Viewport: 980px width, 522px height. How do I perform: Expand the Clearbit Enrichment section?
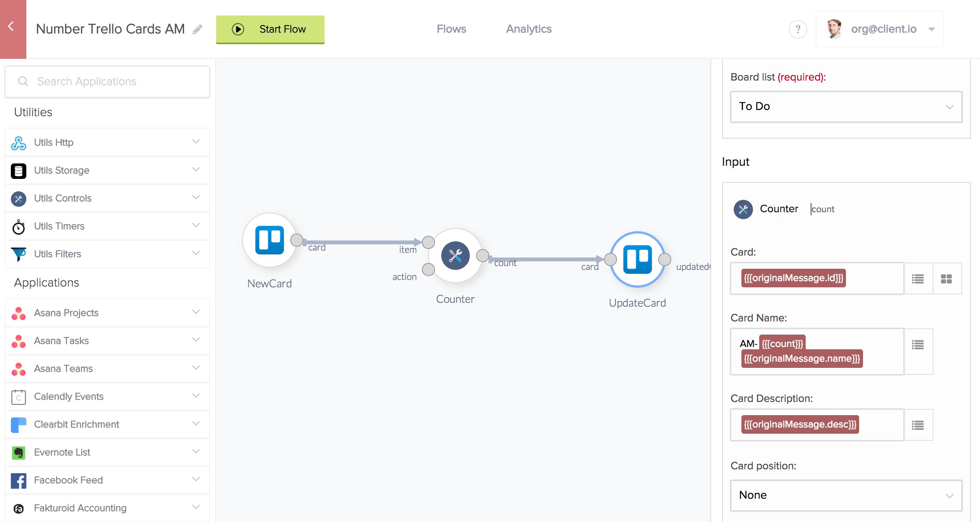tap(196, 424)
